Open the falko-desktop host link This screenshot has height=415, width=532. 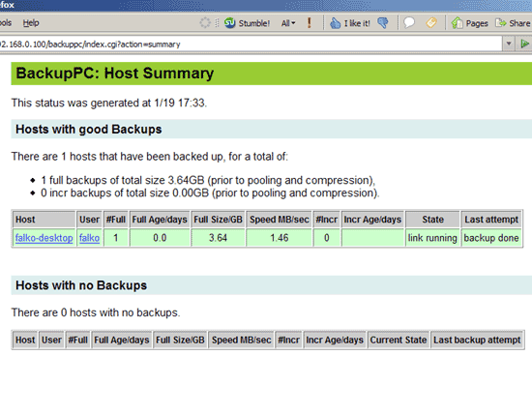click(44, 238)
